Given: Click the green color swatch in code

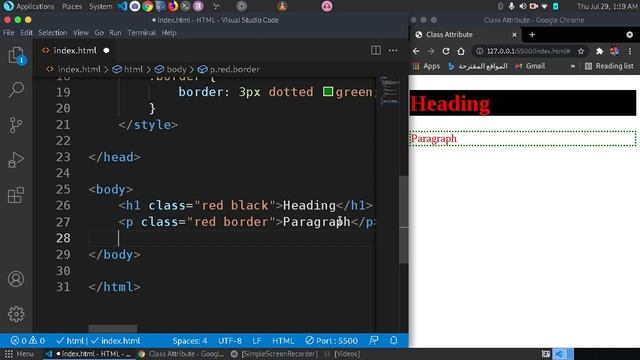Looking at the screenshot, I should tap(328, 91).
